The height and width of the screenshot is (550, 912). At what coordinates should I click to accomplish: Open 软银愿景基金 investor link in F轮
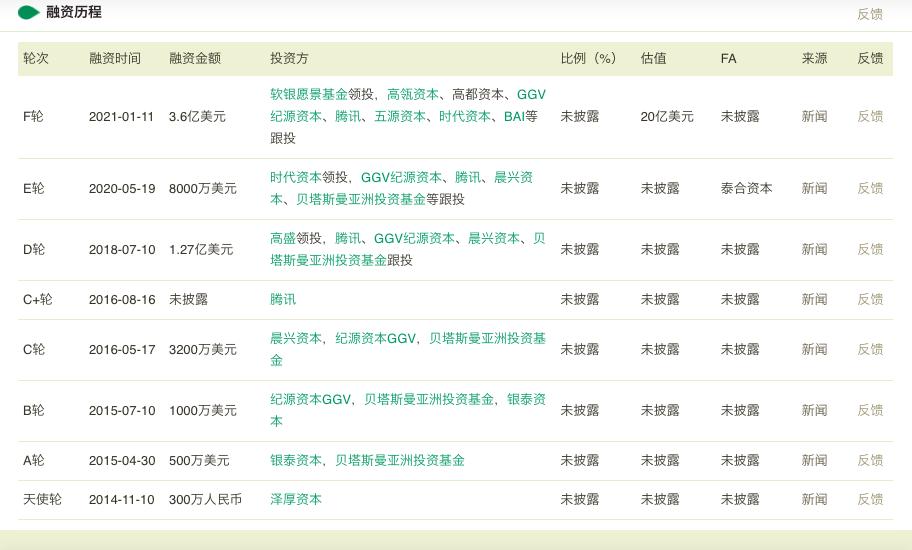click(x=309, y=94)
